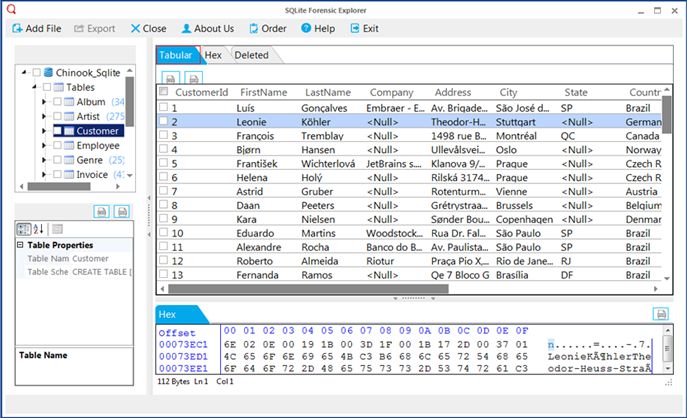This screenshot has height=418, width=687.
Task: Click the Close file toolbar button
Action: (149, 28)
